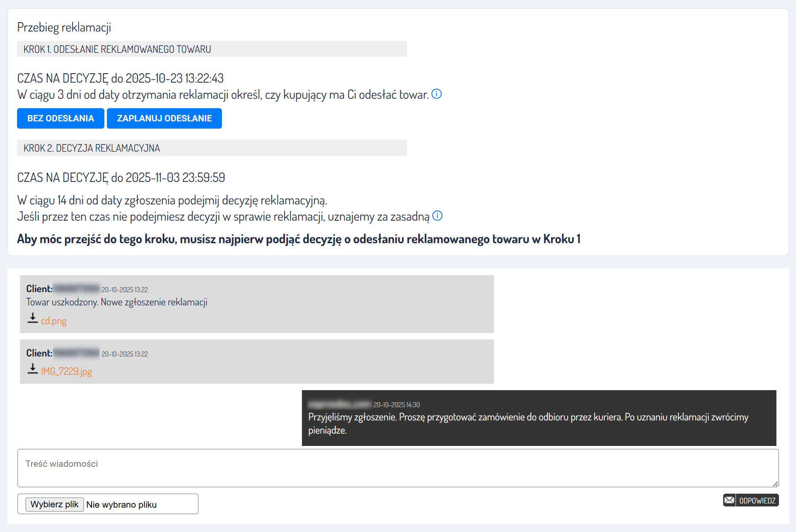
Task: Click download icon beside IMG_7229.jpg
Action: 33,369
